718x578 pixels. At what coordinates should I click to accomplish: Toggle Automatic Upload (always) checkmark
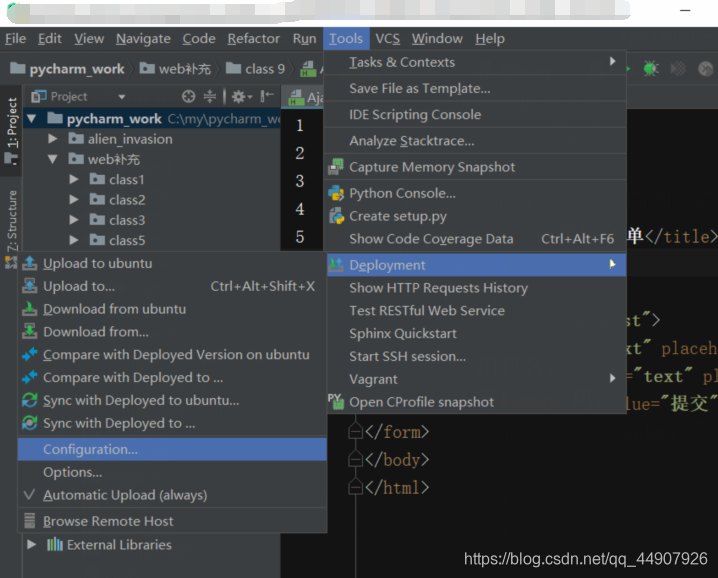29,495
